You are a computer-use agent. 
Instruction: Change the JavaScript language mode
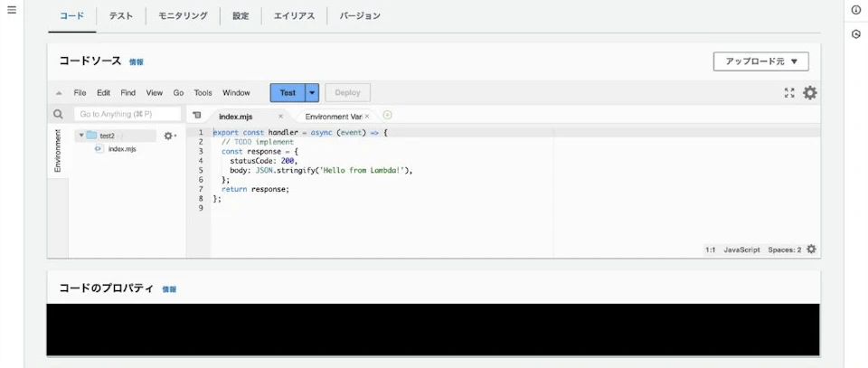(x=741, y=250)
